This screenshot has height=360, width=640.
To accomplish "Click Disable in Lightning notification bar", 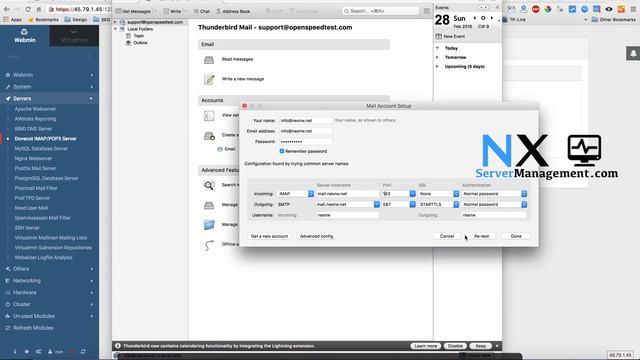I will tap(455, 346).
